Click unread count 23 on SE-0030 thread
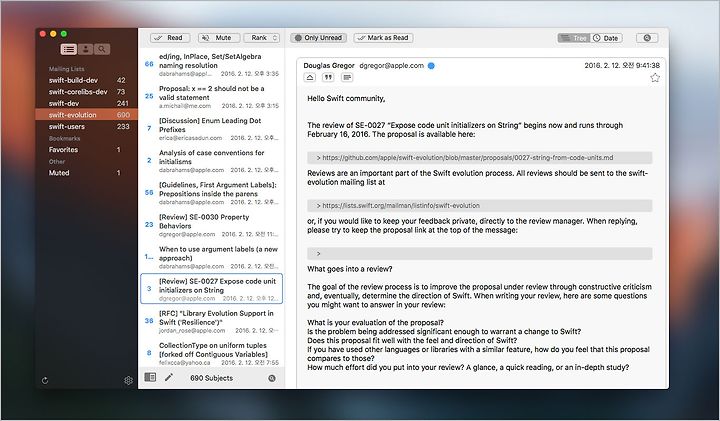The height and width of the screenshot is (421, 720). click(x=149, y=225)
